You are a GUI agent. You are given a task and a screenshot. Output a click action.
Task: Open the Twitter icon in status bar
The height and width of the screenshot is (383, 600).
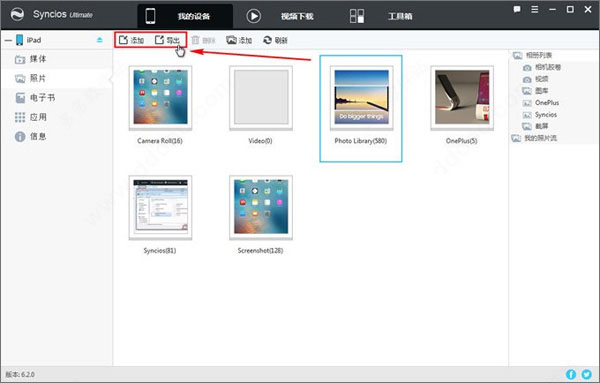pos(586,374)
